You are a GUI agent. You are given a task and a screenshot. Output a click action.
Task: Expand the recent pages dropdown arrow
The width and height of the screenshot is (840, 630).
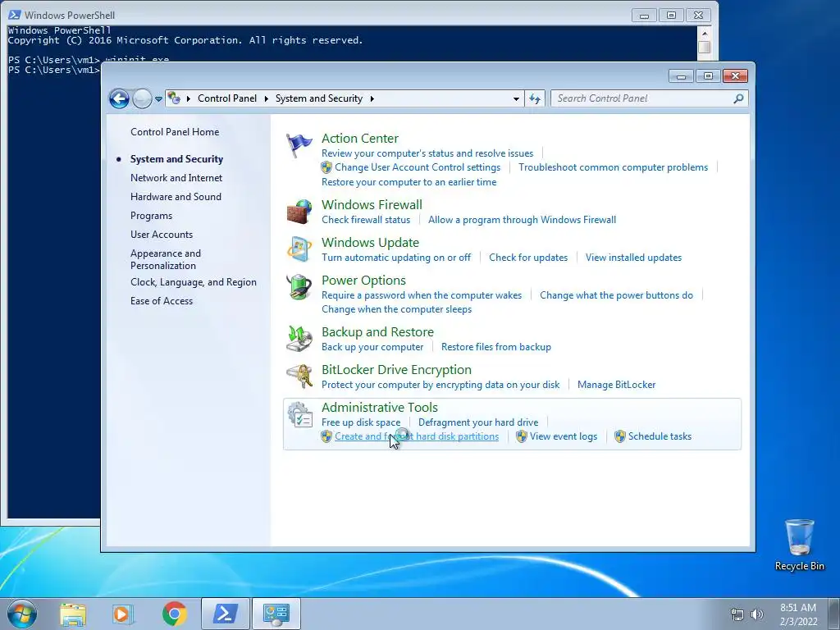point(158,99)
